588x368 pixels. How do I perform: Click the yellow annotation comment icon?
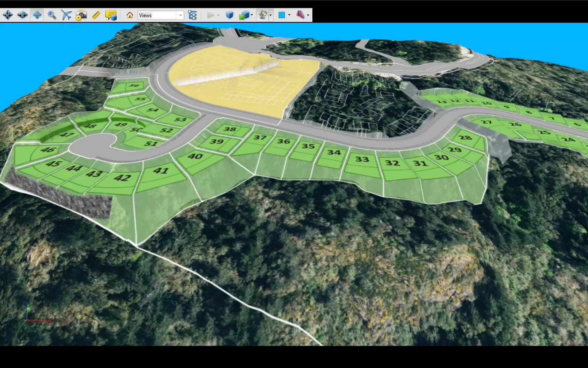click(x=111, y=15)
